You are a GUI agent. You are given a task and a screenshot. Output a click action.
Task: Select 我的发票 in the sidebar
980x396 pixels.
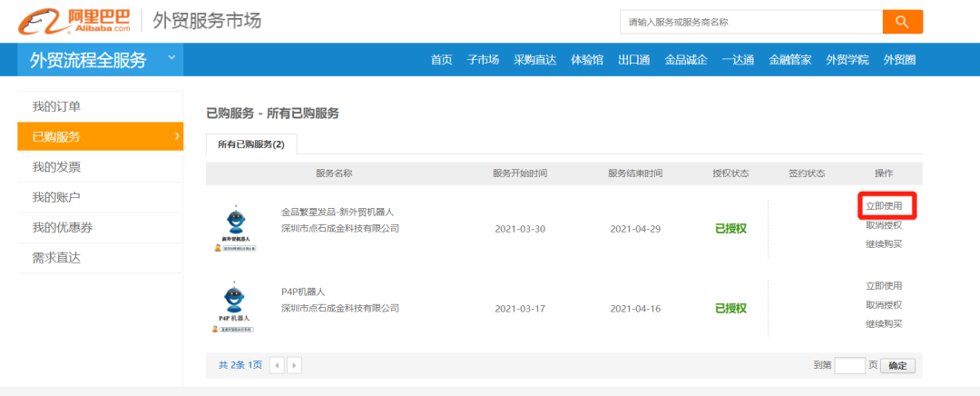(100, 167)
